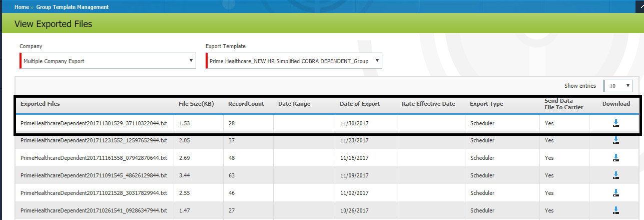Select the PrimeHealthcareDependent201711161558 file name

point(94,158)
